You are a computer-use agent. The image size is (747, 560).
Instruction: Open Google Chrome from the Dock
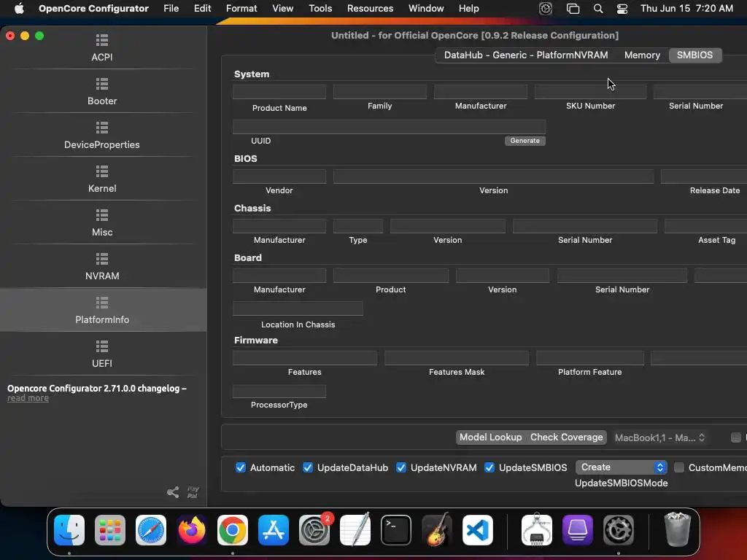[233, 529]
